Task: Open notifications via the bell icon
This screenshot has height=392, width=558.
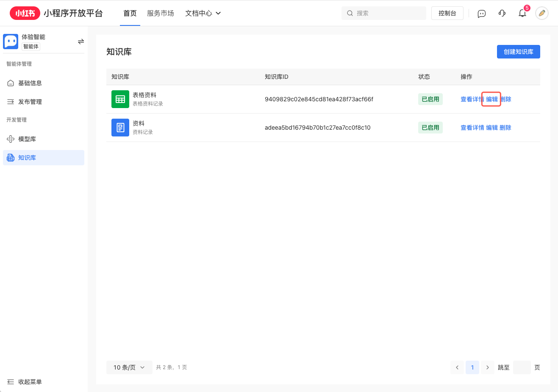Action: coord(522,13)
